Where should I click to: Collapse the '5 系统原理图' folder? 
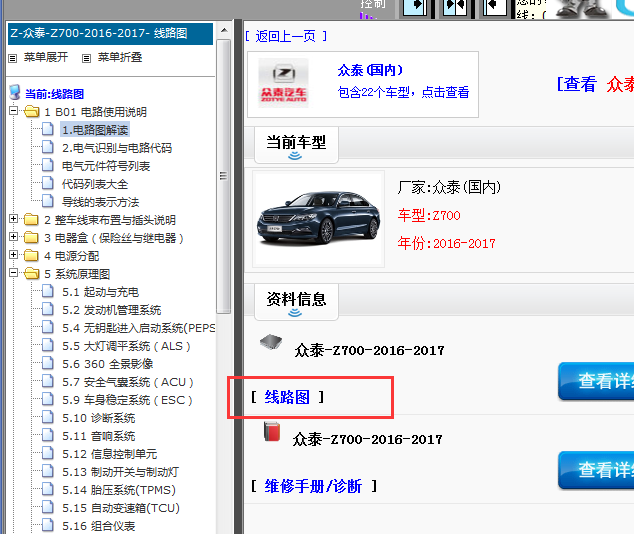(13, 273)
